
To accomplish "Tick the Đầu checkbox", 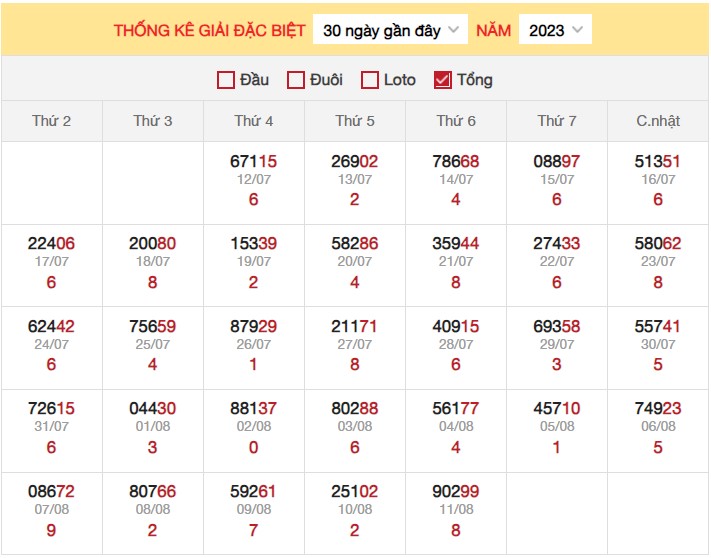I will tap(226, 80).
